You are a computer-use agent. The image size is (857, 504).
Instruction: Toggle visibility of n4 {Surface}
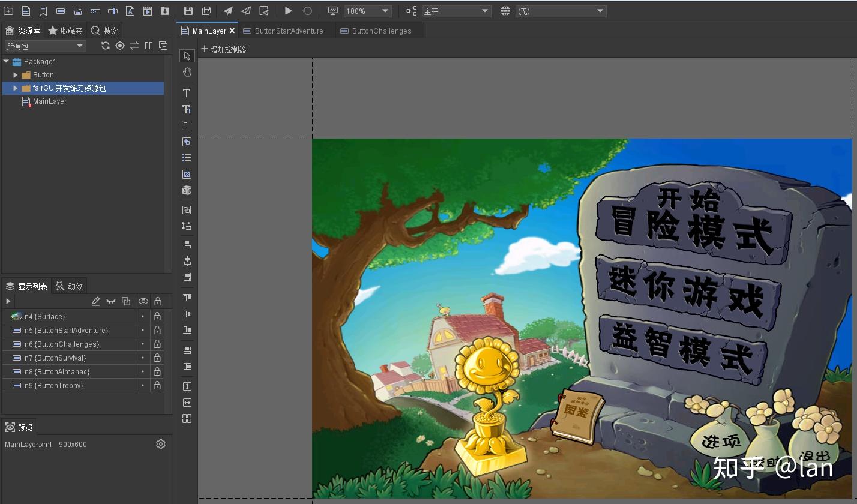point(143,316)
